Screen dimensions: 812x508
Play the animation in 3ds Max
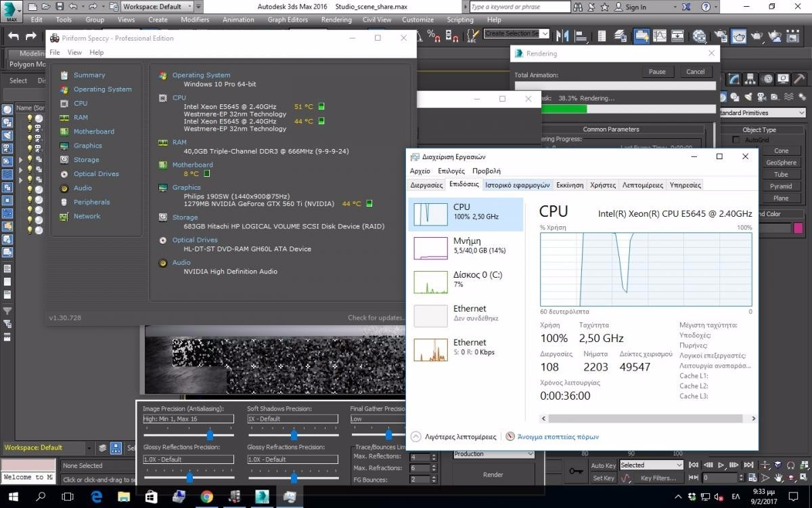tap(721, 465)
